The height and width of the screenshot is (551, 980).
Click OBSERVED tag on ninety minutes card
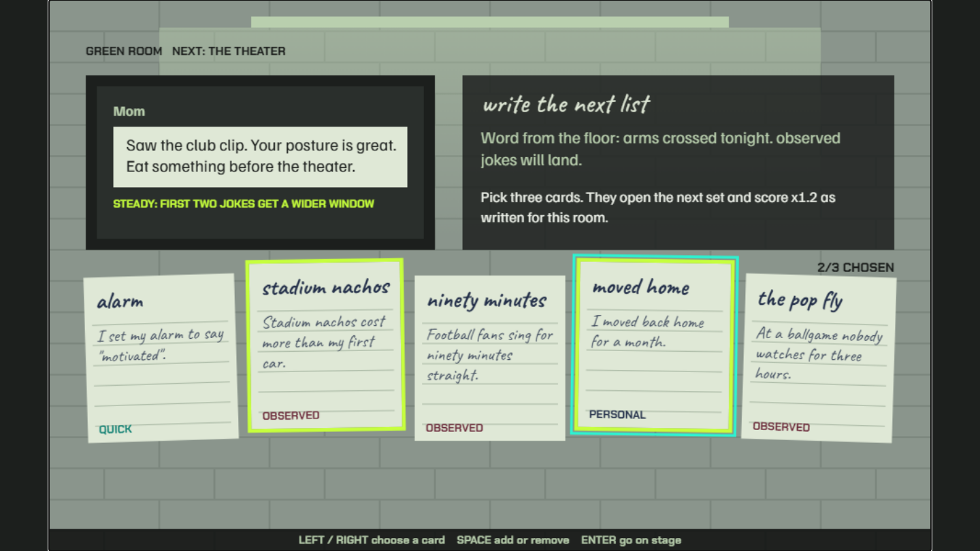[x=454, y=428]
